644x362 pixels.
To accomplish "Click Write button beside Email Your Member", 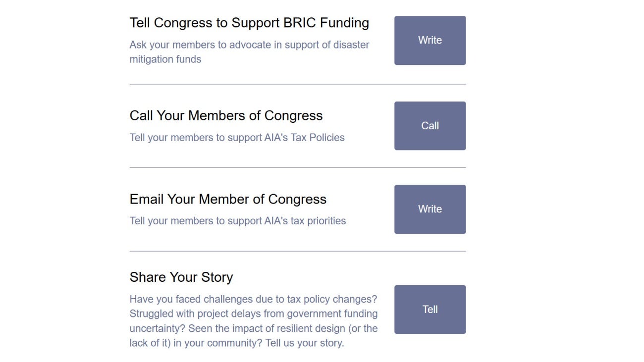I will coord(429,209).
